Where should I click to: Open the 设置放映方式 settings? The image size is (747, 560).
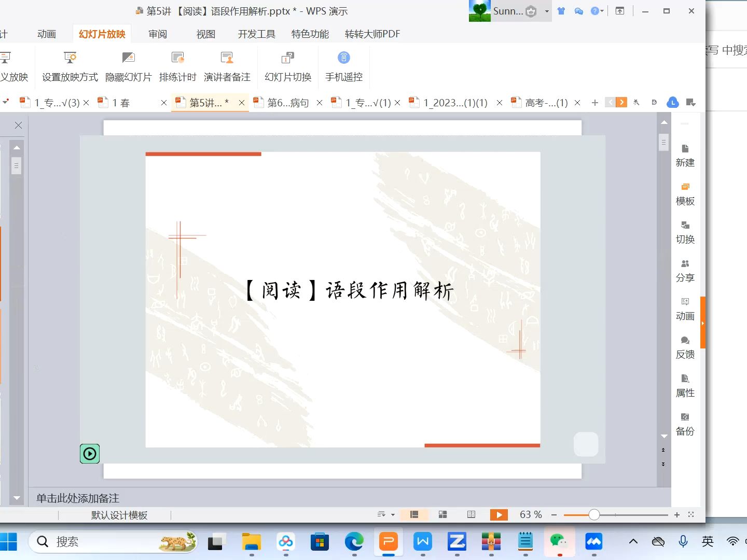tap(70, 66)
